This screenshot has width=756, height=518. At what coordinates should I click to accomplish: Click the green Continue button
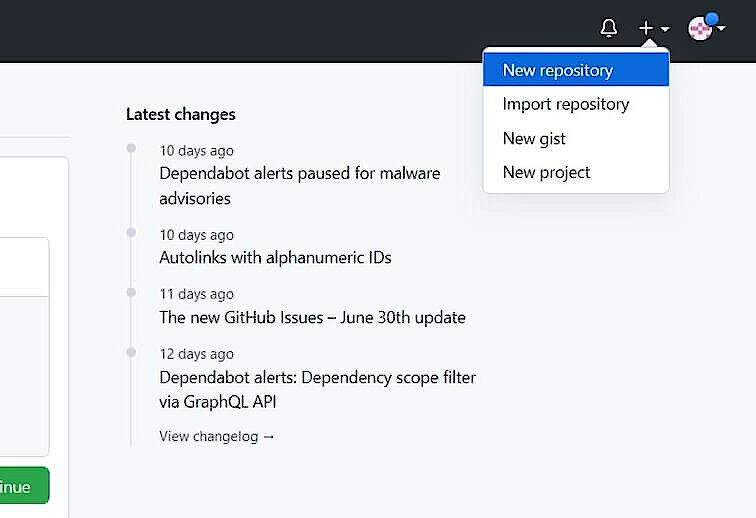tap(24, 486)
